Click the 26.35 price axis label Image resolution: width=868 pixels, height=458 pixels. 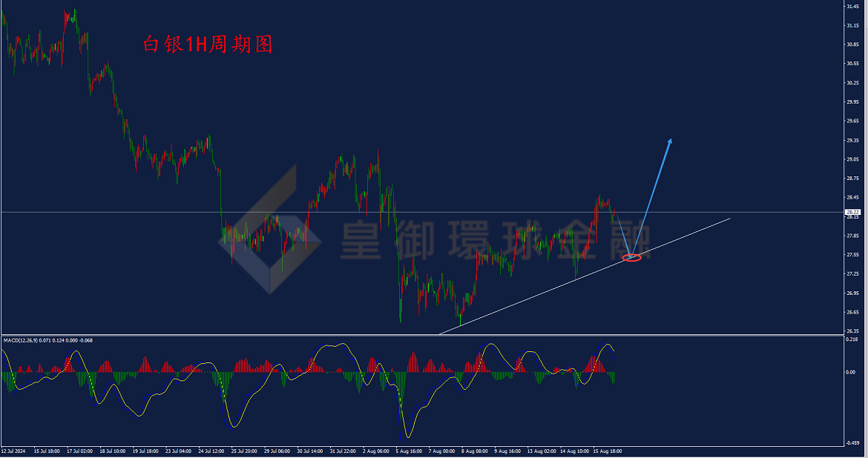click(x=852, y=331)
